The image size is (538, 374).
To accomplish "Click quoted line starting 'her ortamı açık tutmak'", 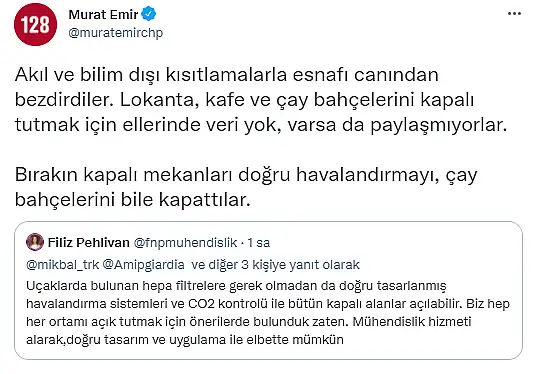I will pyautogui.click(x=248, y=322).
